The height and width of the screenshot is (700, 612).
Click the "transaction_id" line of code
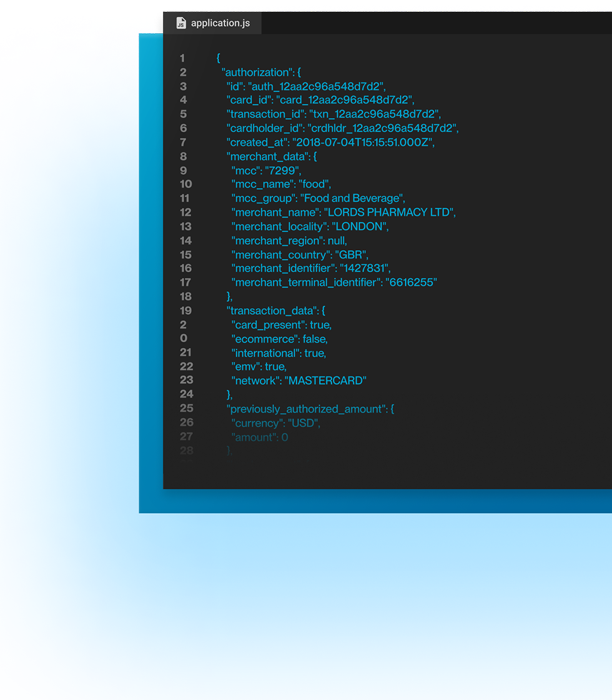coord(333,114)
